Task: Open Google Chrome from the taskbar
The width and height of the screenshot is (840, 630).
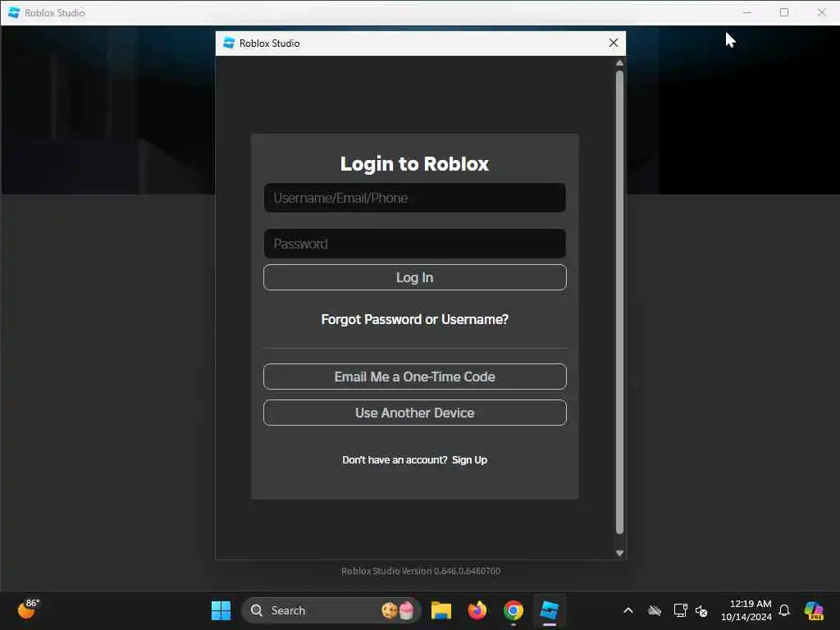Action: (514, 610)
